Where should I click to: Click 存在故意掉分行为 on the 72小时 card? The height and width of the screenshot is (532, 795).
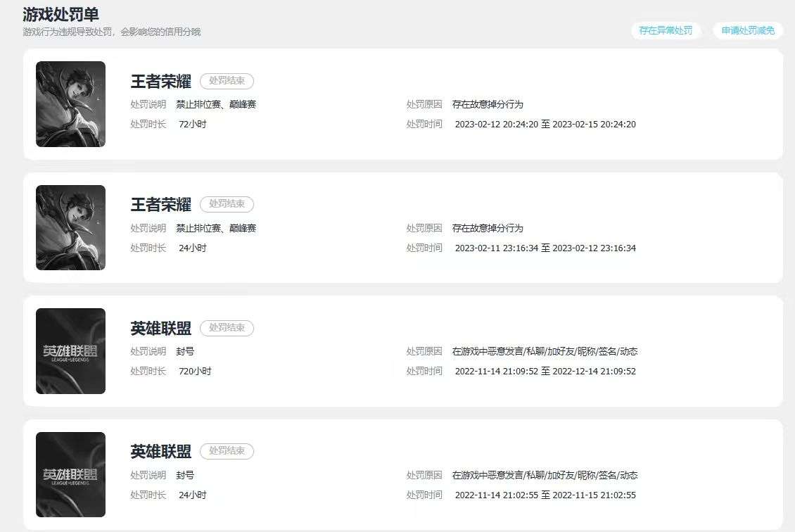[x=488, y=104]
